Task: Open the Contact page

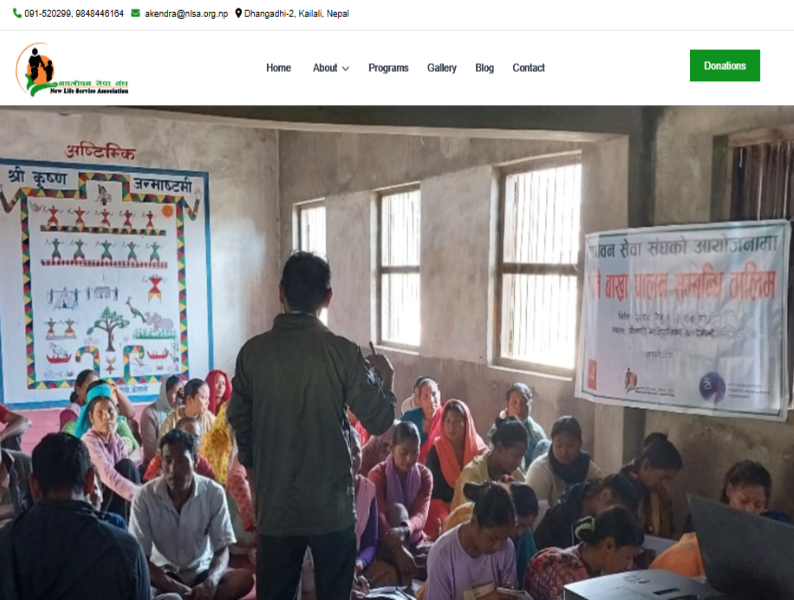Action: tap(529, 68)
